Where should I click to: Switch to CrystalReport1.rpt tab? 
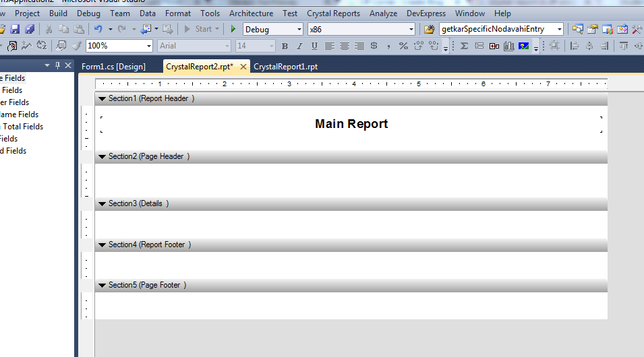click(285, 67)
